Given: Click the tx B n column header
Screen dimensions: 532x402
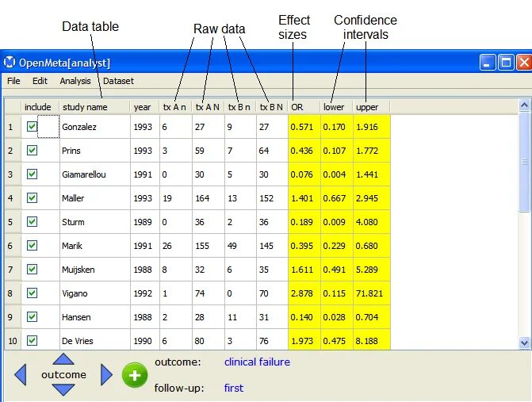Looking at the screenshot, I should tap(240, 107).
